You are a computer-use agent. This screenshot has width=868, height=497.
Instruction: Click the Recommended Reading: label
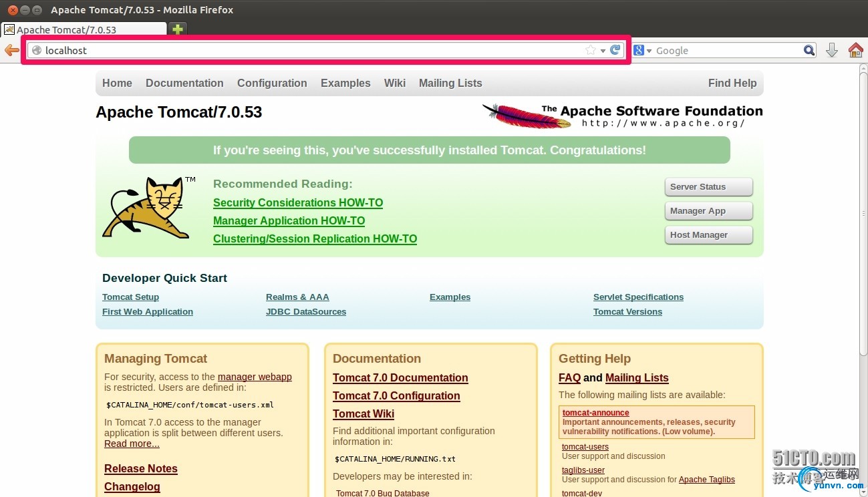coord(283,184)
